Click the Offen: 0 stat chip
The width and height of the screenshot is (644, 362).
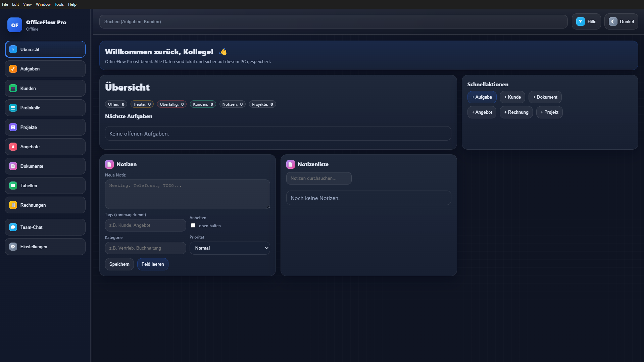pos(116,104)
